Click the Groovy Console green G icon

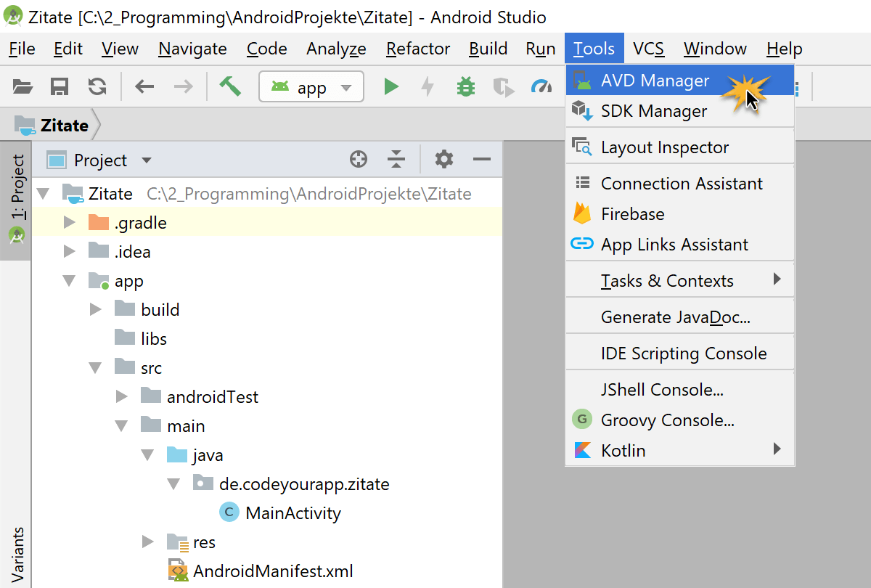582,420
